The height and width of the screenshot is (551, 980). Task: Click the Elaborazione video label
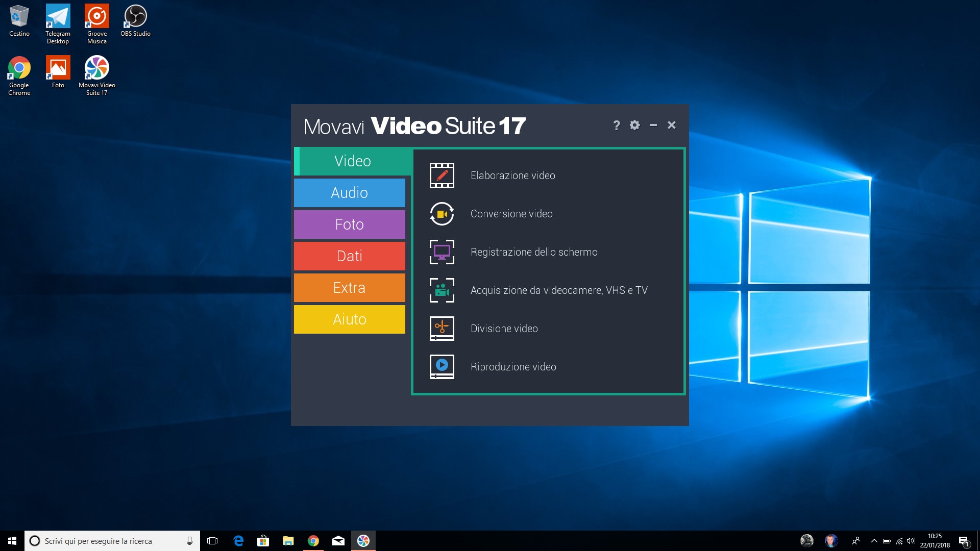pos(513,176)
